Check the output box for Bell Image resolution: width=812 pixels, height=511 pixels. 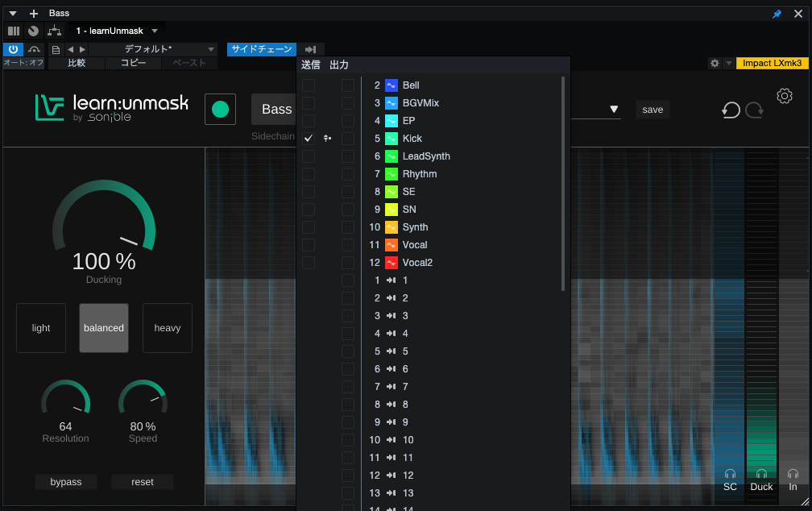point(348,85)
